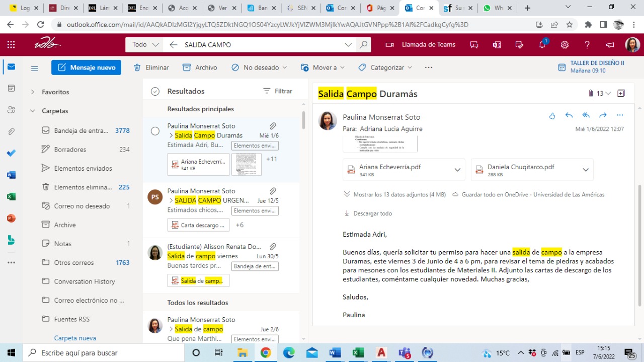Click the search magnifier button
The height and width of the screenshot is (362, 644).
(363, 45)
